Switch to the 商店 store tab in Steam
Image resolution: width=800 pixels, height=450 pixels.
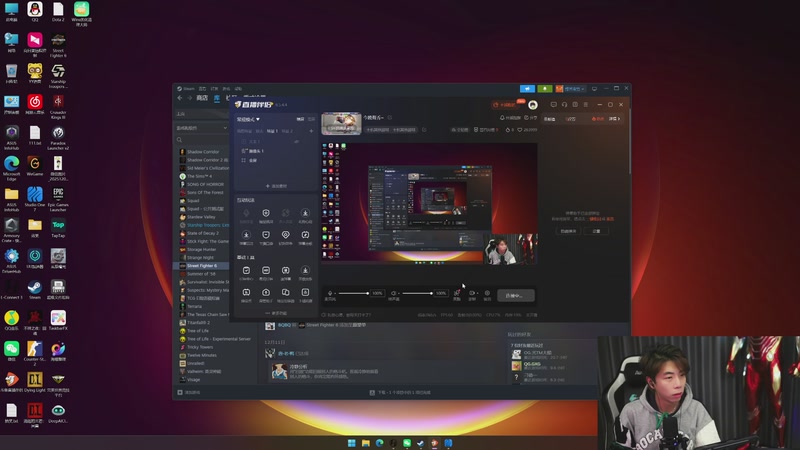pos(202,97)
